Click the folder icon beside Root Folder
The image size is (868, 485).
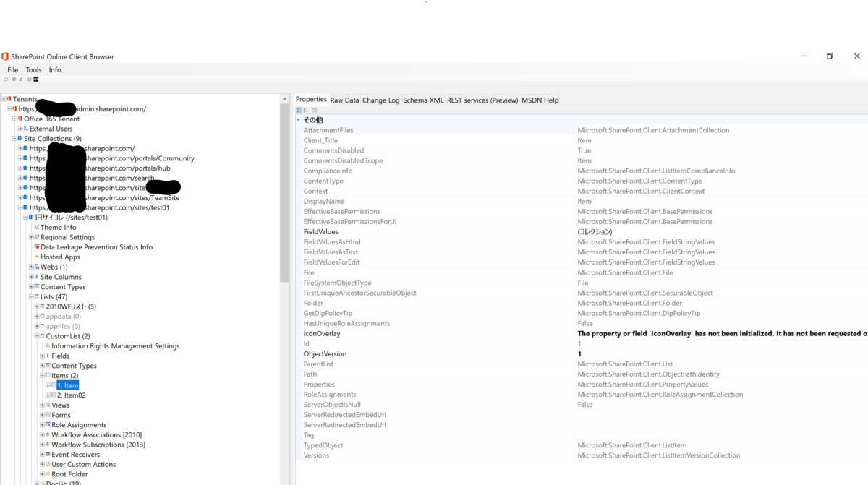pyautogui.click(x=48, y=474)
